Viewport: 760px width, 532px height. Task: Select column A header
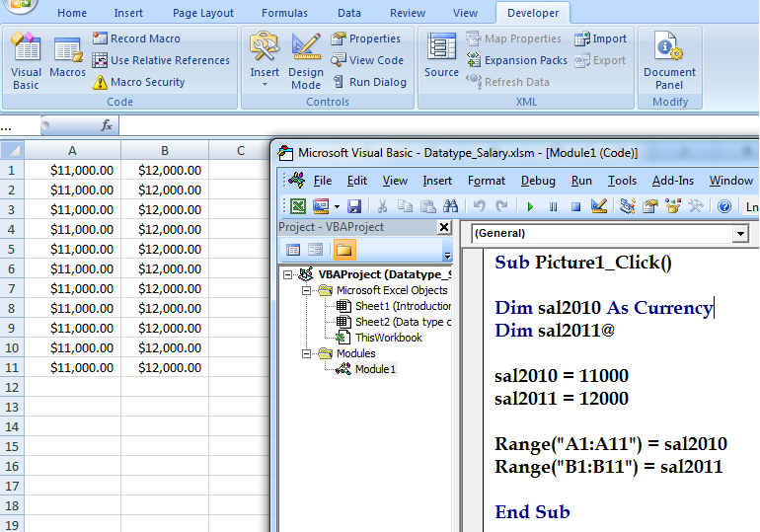tap(72, 151)
